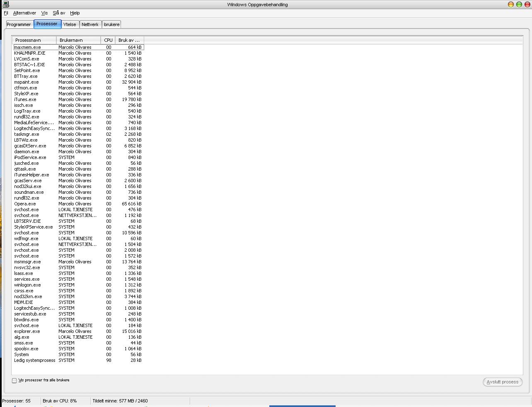532x407 pixels.
Task: Select the LVComS.exe process
Action: pos(78,59)
